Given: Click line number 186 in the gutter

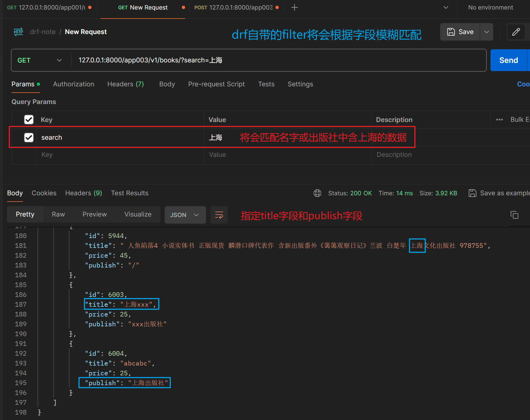Looking at the screenshot, I should (21, 295).
